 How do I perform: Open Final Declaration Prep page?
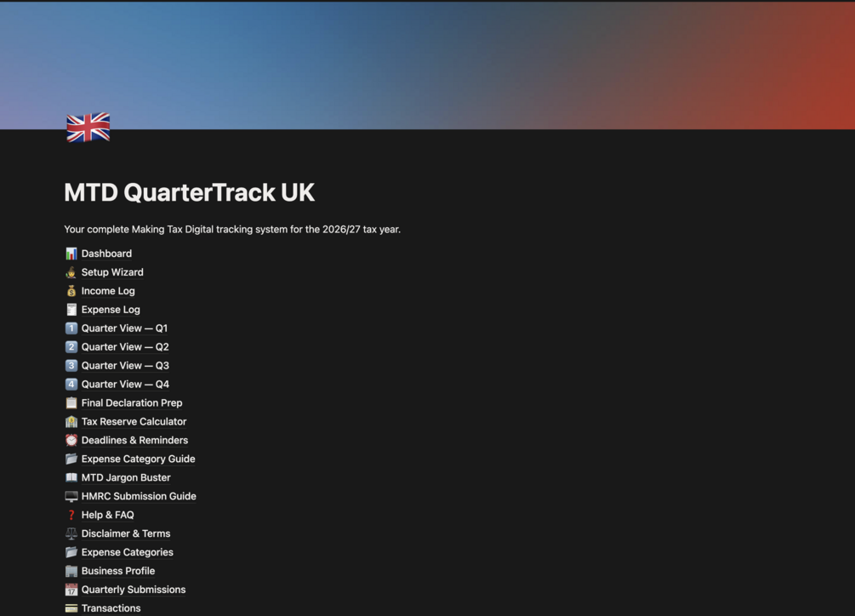click(132, 403)
